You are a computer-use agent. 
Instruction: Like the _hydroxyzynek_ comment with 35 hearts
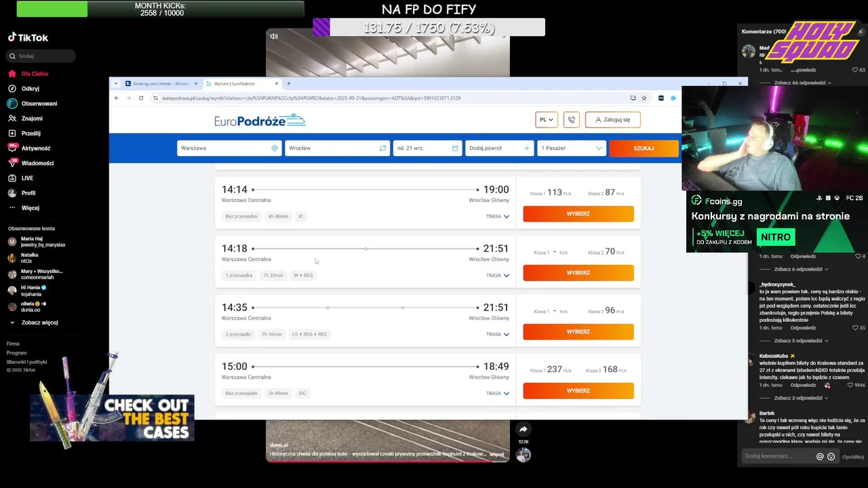point(855,328)
